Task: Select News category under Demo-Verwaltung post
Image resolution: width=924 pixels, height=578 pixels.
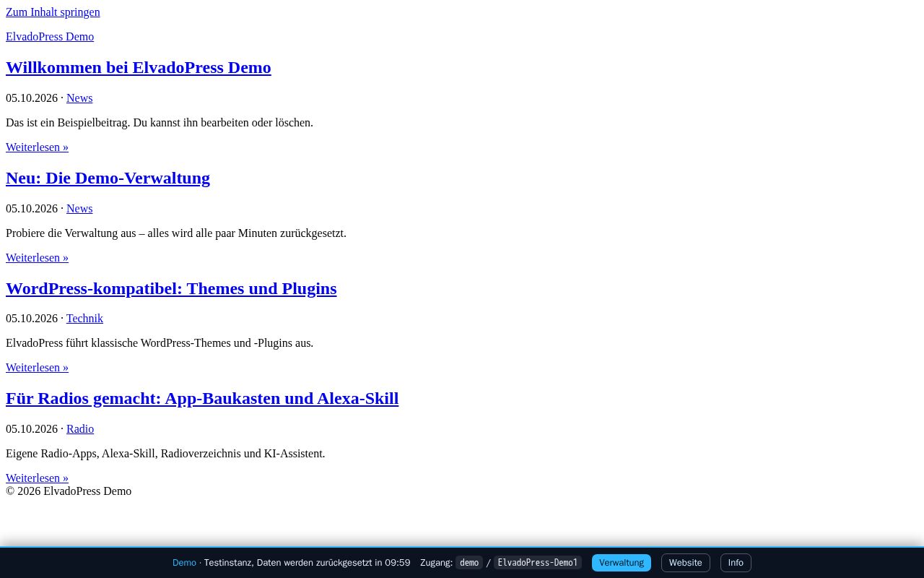Action: click(79, 209)
